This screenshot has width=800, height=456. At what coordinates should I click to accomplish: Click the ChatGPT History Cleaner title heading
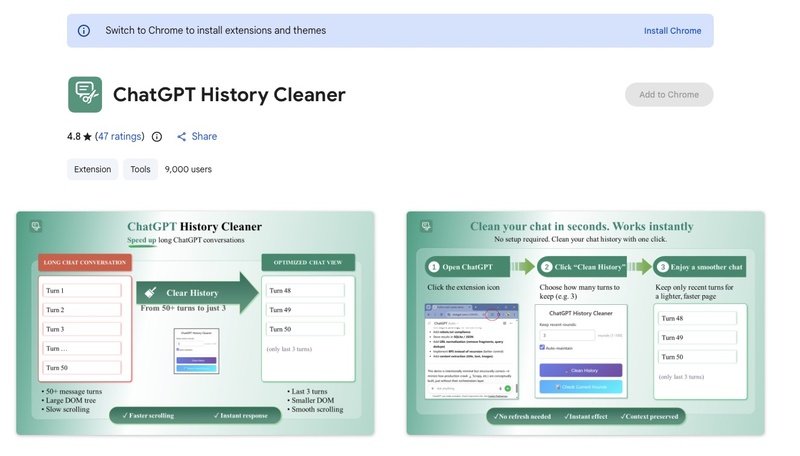tap(229, 95)
